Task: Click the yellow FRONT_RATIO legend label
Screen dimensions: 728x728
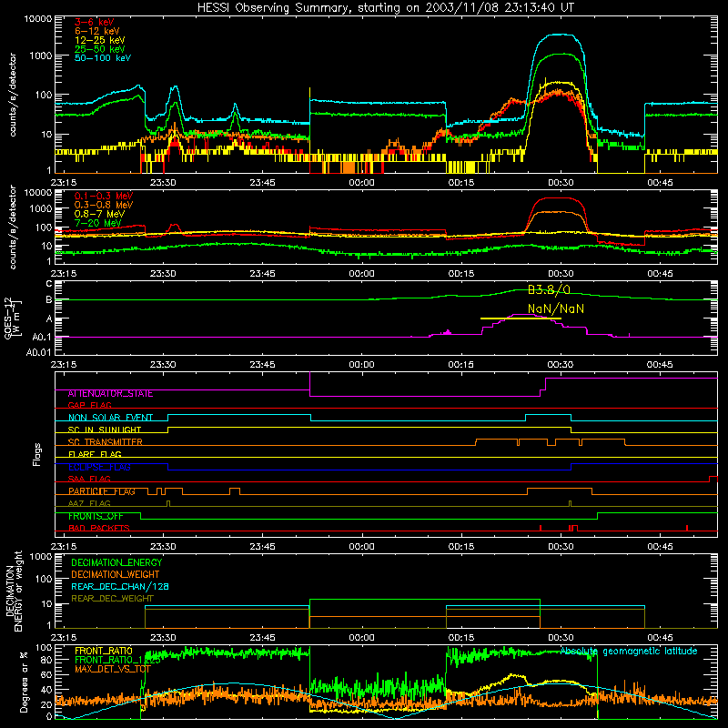Action: tap(104, 651)
